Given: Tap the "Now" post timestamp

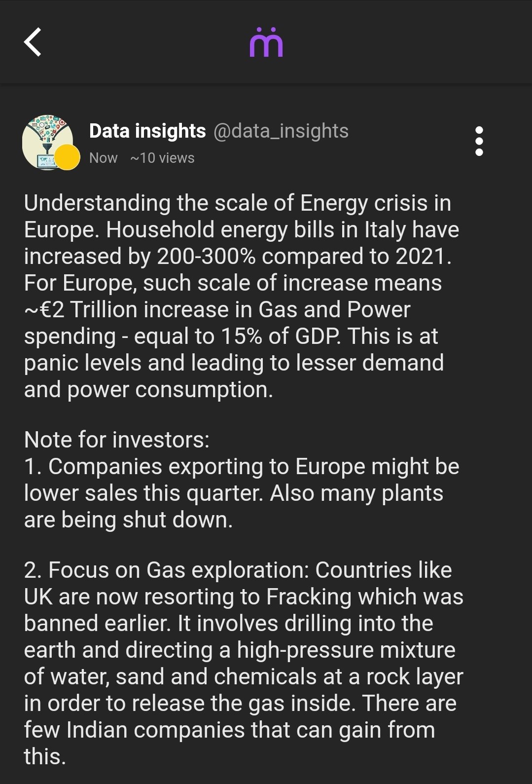Looking at the screenshot, I should [104, 158].
